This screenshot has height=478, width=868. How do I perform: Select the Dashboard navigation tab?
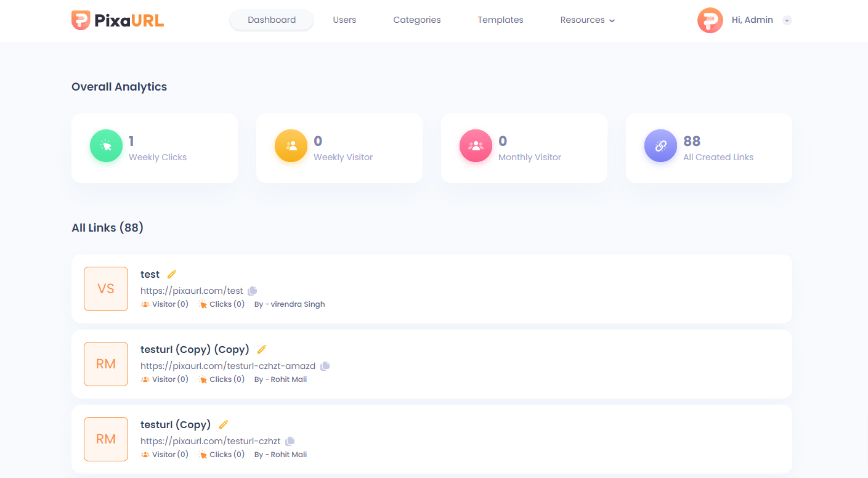272,20
